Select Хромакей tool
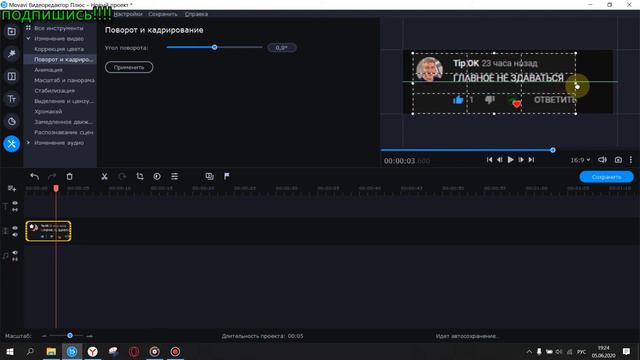Screen dimensions: 640x360 pyautogui.click(x=48, y=111)
